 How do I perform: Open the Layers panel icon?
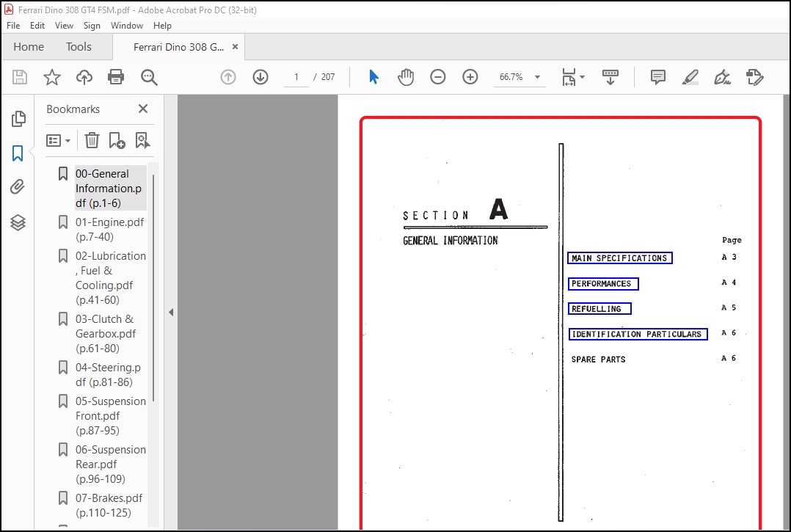click(x=18, y=222)
